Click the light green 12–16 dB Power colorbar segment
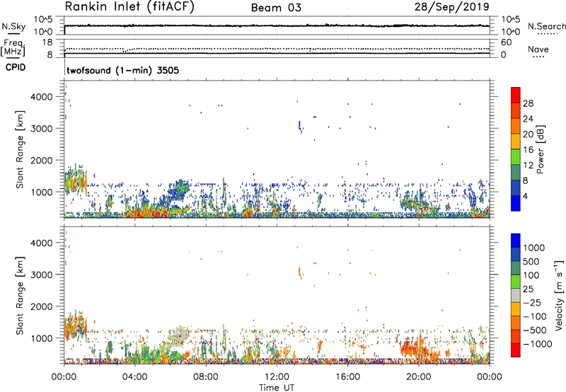Screen dimensions: 566x392 tap(516, 156)
